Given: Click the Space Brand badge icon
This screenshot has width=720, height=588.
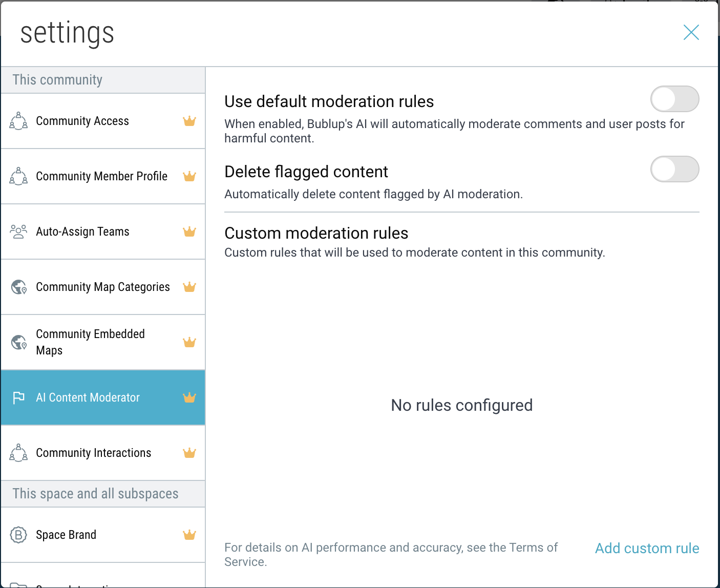Looking at the screenshot, I should [18, 535].
